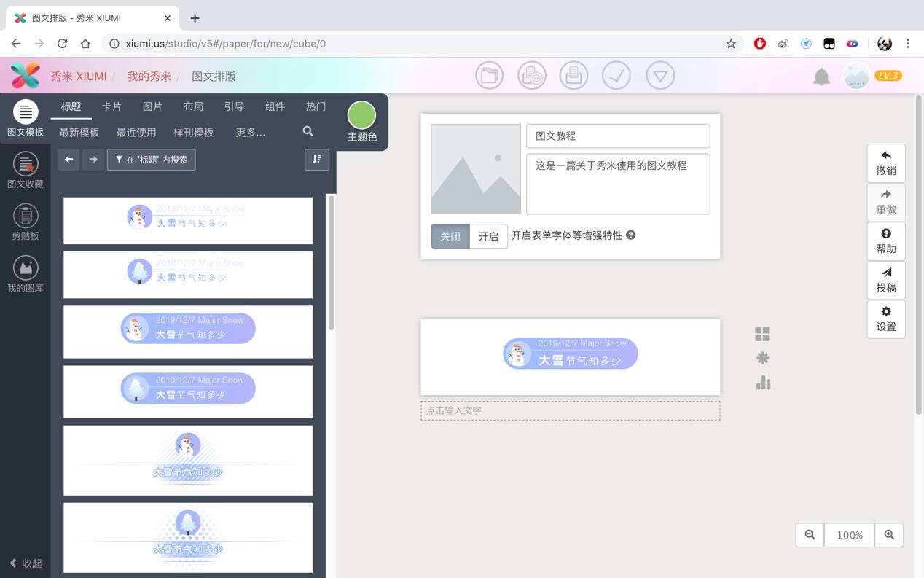This screenshot has width=924, height=578.
Task: Open the green 主题色 theme color swatch
Action: coord(361,114)
